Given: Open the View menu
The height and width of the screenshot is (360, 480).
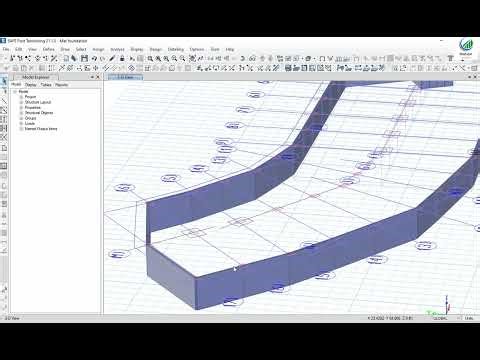Looking at the screenshot, I should point(32,49).
